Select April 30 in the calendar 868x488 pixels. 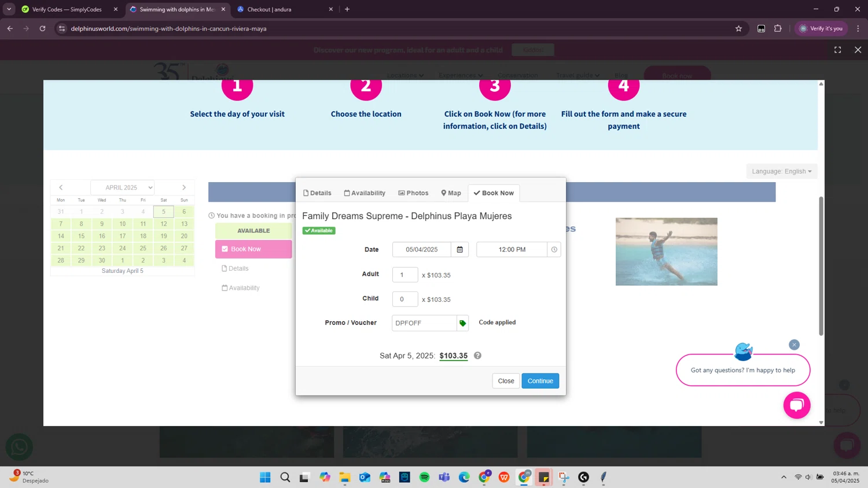pos(102,260)
